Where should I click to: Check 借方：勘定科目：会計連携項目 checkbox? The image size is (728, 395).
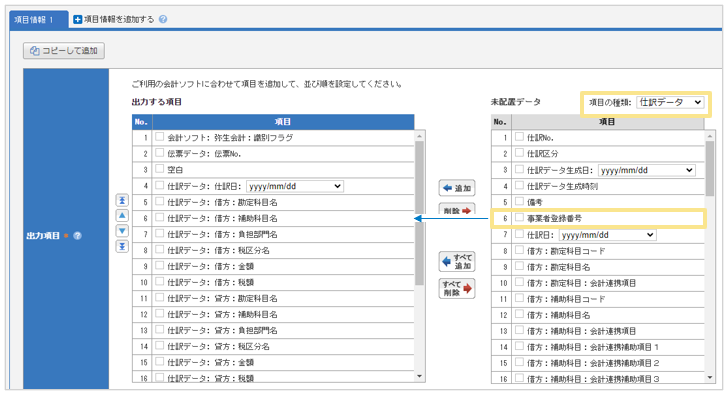[x=519, y=282]
